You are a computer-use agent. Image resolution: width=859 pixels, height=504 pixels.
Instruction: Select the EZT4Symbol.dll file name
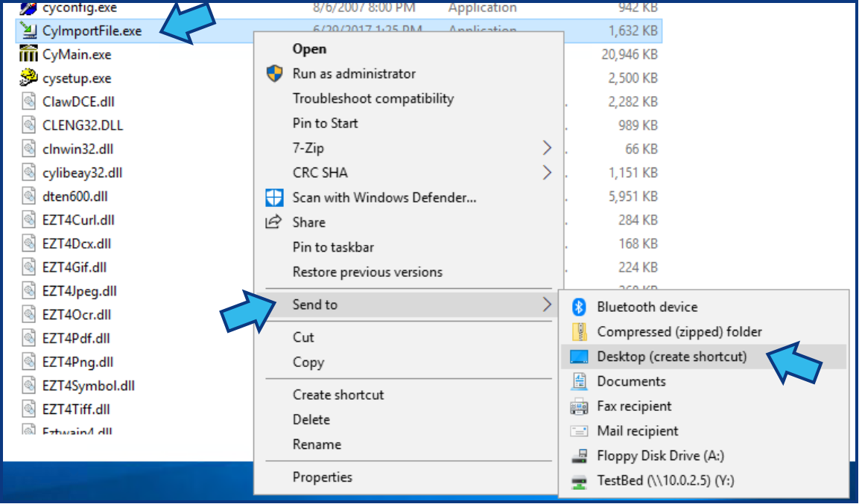[88, 386]
